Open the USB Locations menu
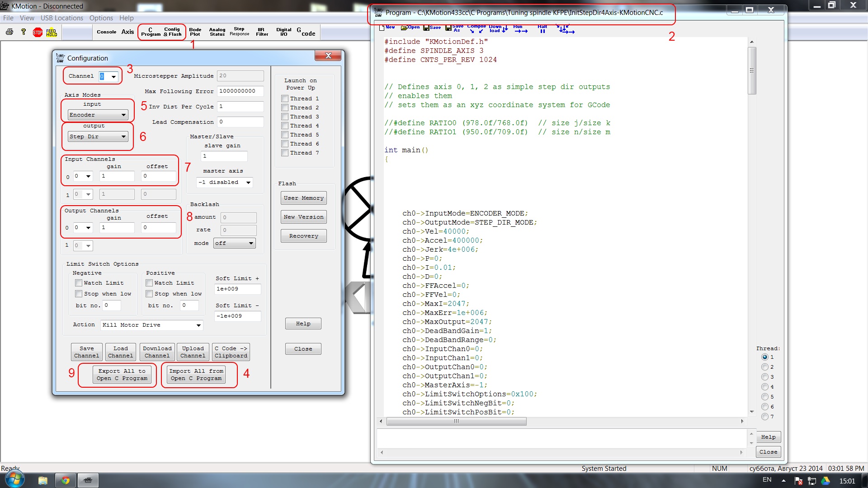Screen dimensions: 868x488 click(x=61, y=18)
